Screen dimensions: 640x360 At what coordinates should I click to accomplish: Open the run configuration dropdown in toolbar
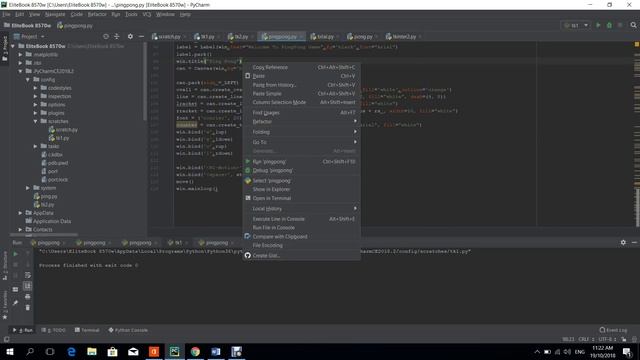(x=576, y=25)
